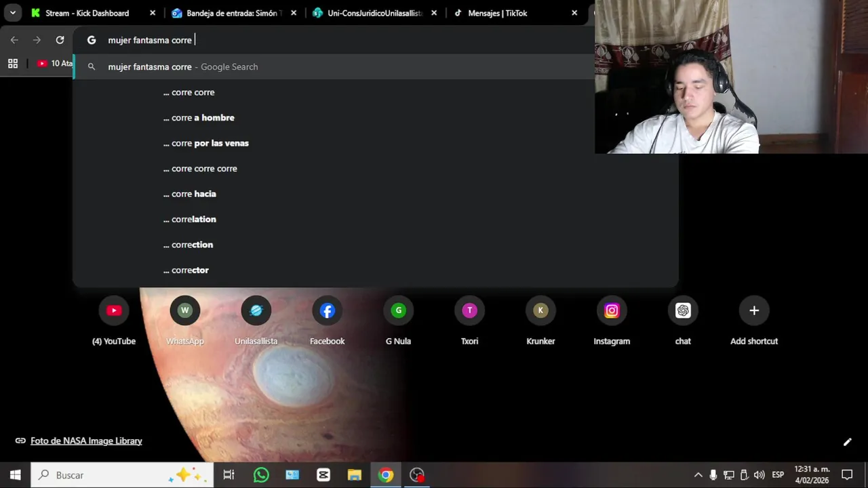Close the Bandeja de entrada tab

[x=294, y=13]
